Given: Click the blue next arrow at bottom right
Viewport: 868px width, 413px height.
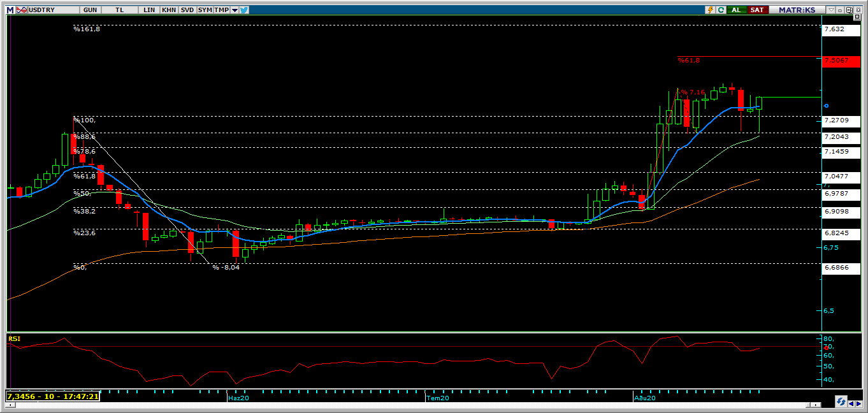Looking at the screenshot, I should [x=858, y=403].
